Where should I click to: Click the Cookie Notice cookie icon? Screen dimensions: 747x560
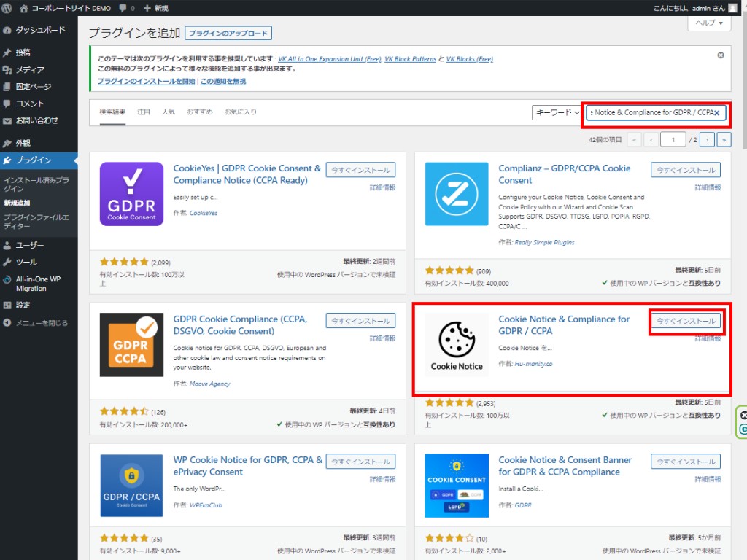tap(457, 344)
